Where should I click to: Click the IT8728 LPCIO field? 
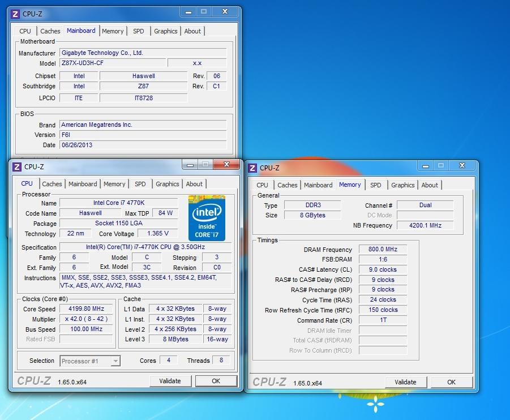pos(143,98)
